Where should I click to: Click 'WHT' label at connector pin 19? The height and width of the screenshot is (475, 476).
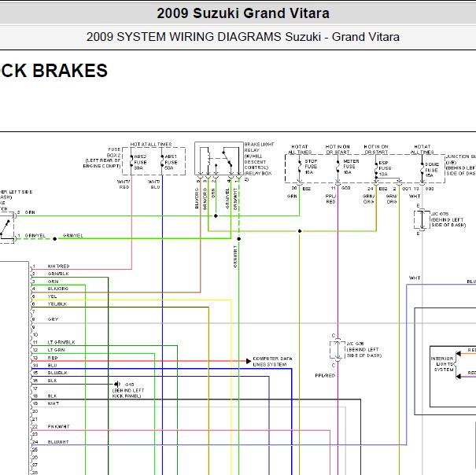(x=54, y=403)
